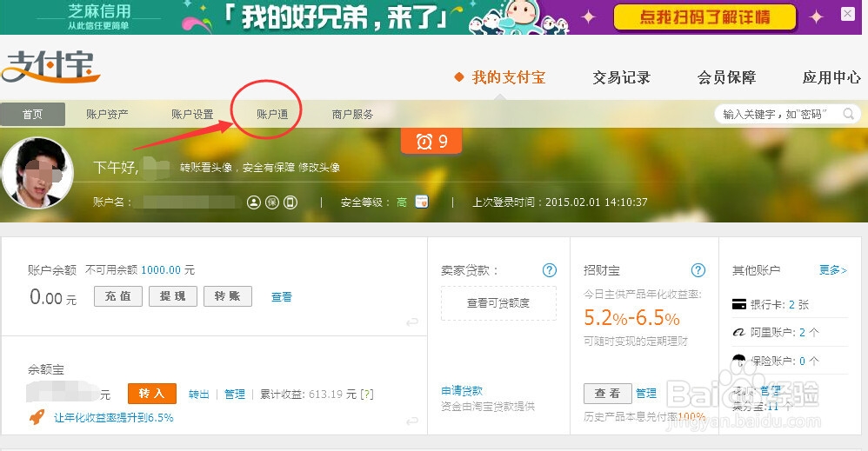Screen dimensions: 868x451
Task: Click 让年化收益率提升到6.5% link
Action: (113, 418)
